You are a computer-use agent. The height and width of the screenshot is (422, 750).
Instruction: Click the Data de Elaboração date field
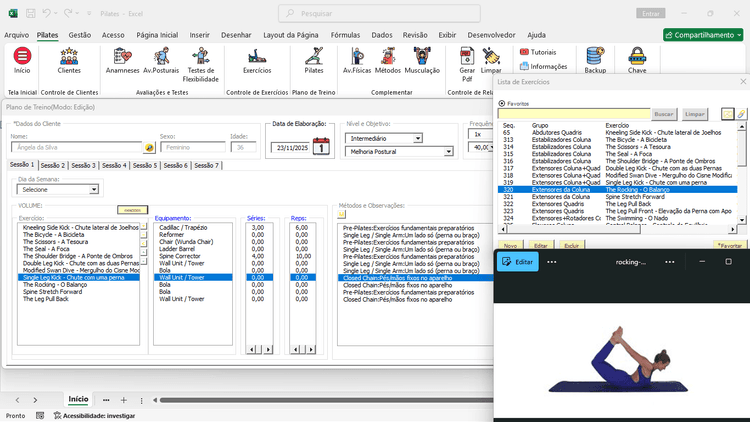click(x=291, y=148)
